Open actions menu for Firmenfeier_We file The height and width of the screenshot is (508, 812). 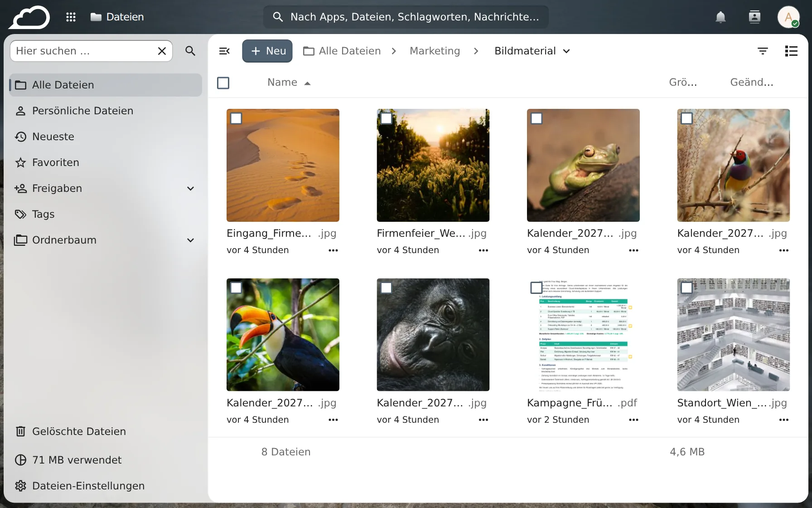pos(483,250)
